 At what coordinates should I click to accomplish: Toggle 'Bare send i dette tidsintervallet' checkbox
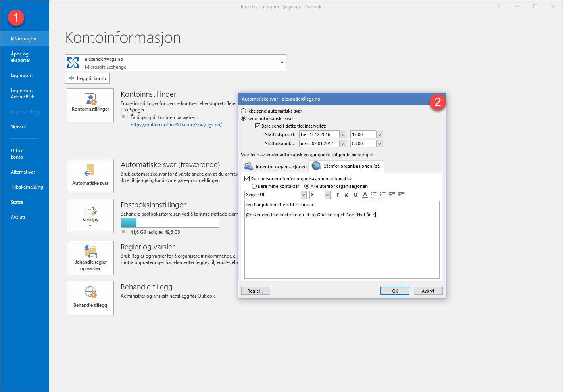pos(258,126)
